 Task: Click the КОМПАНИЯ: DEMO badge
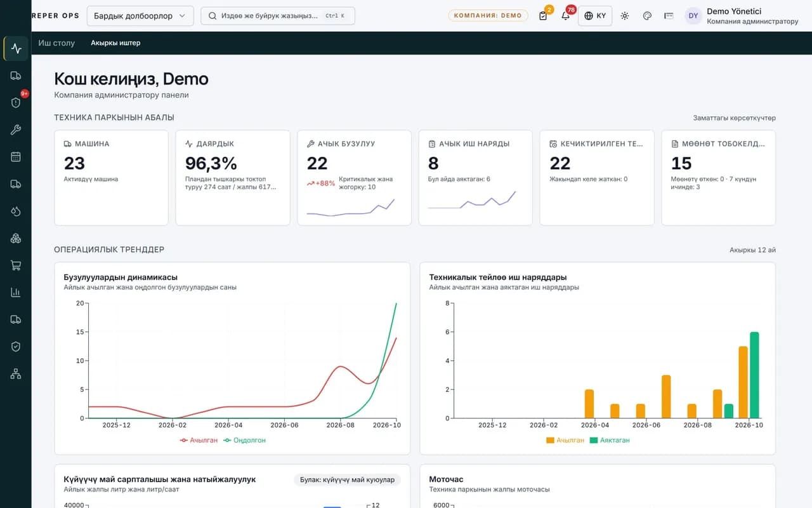[x=488, y=16]
